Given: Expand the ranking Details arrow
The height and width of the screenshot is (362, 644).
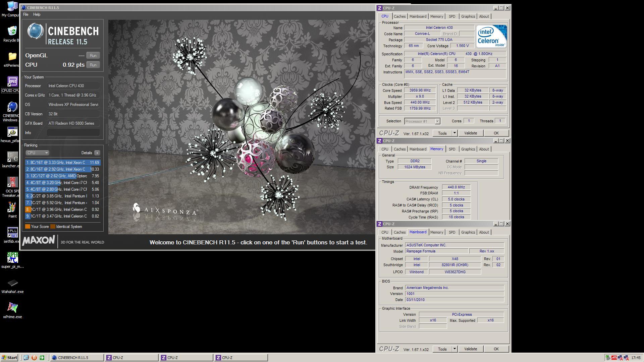Looking at the screenshot, I should [x=97, y=153].
